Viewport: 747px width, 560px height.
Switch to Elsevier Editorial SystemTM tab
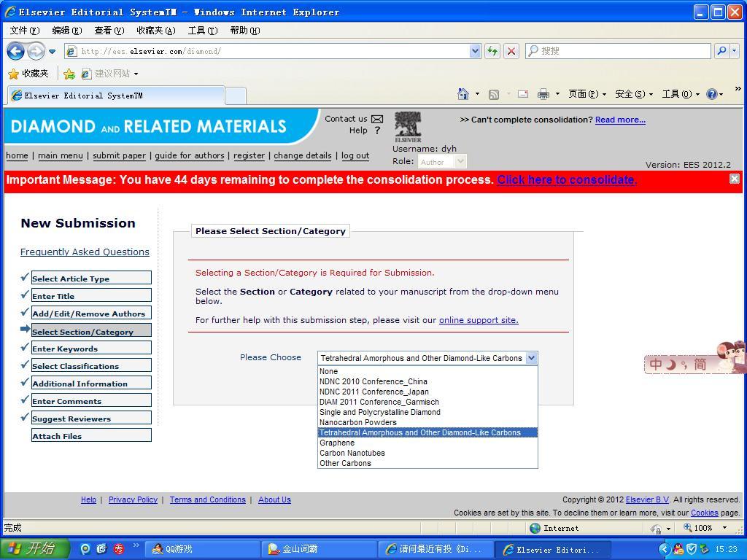coord(116,96)
